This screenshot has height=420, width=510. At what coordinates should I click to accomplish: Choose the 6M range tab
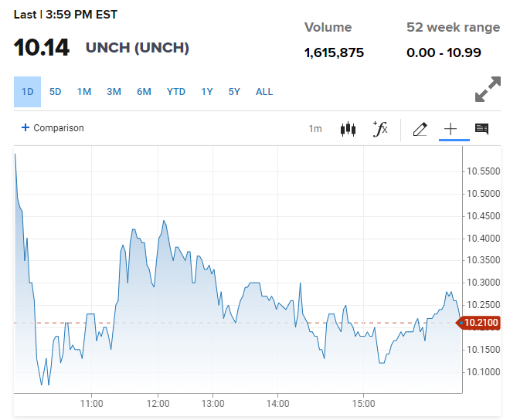pyautogui.click(x=144, y=92)
